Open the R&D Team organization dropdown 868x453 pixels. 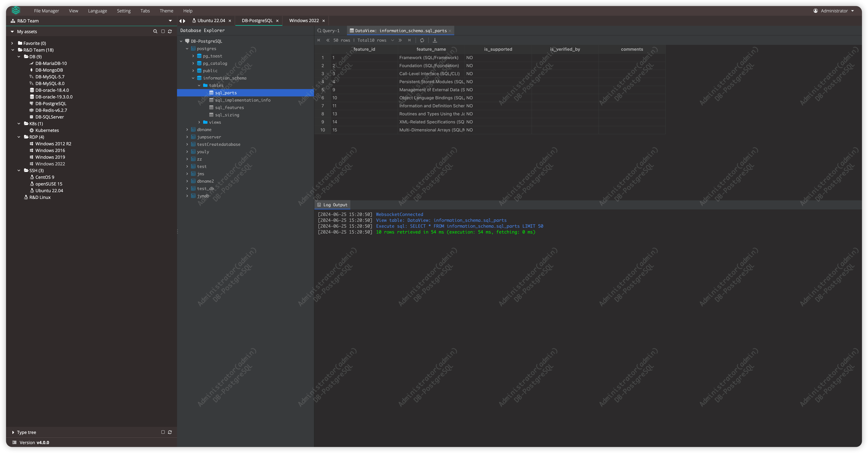pyautogui.click(x=170, y=21)
